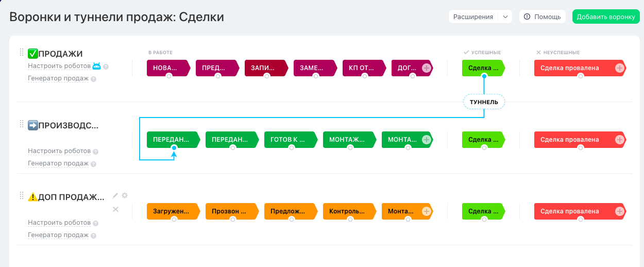
Task: Open the Помощь help button
Action: point(543,17)
